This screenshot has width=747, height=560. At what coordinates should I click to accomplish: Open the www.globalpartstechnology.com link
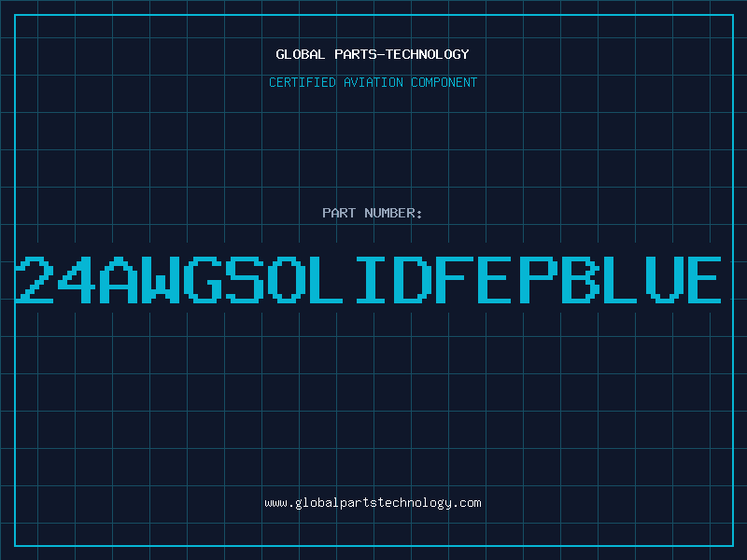point(373,503)
